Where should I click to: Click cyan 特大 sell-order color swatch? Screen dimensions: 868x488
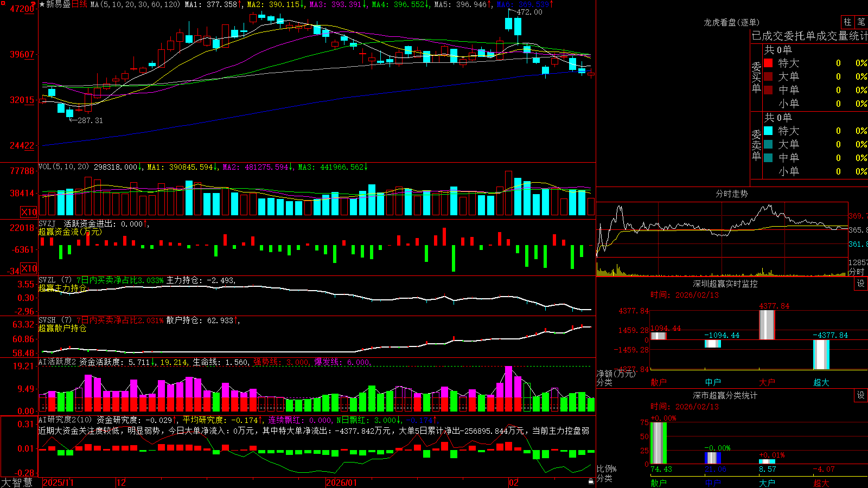768,131
